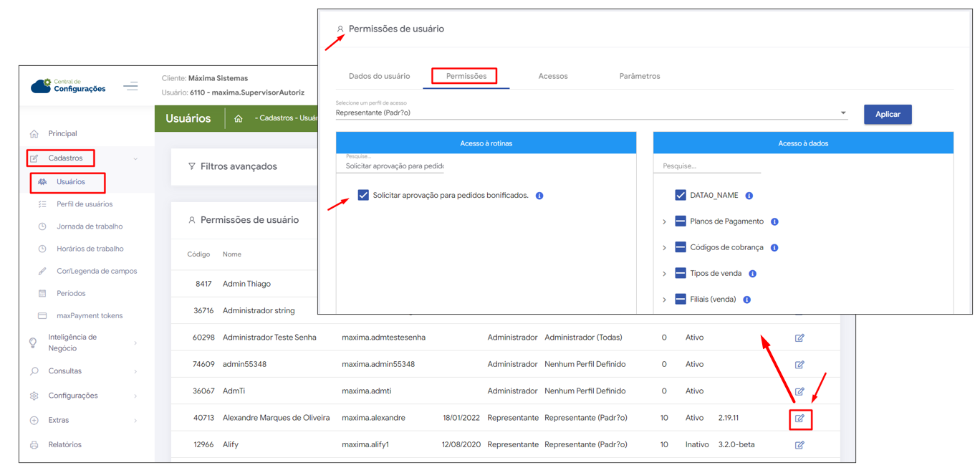
Task: Click edit icon for Administrador Teste Senha
Action: 799,338
